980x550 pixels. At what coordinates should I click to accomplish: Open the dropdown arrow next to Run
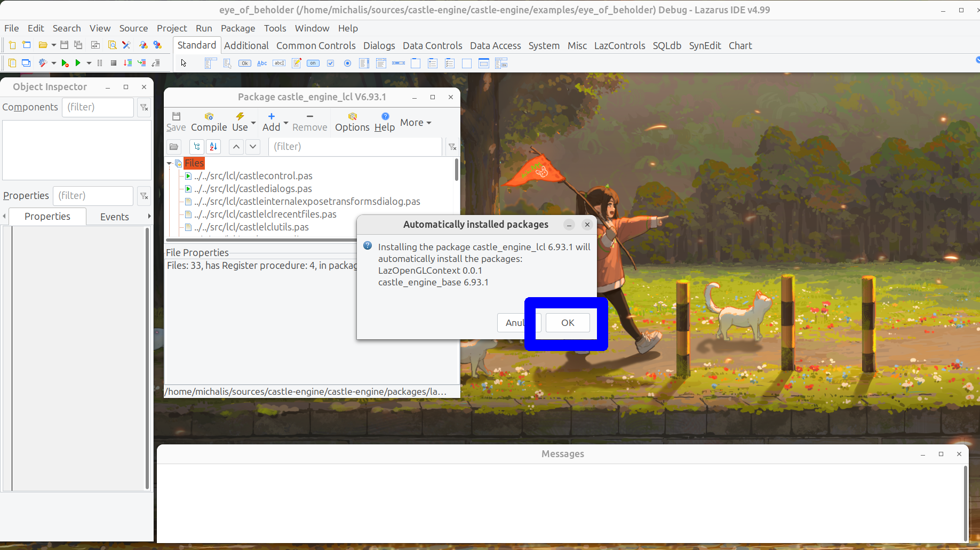(89, 63)
